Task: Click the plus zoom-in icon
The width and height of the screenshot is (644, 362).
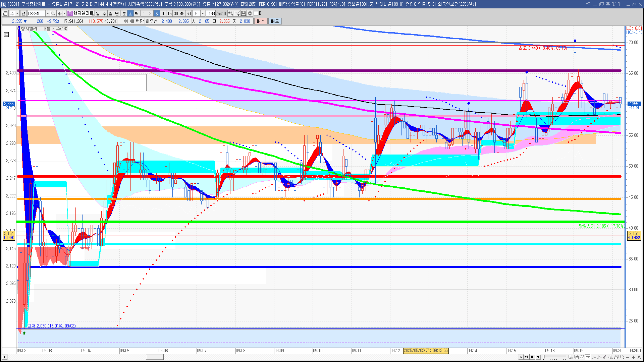Action: point(634,357)
